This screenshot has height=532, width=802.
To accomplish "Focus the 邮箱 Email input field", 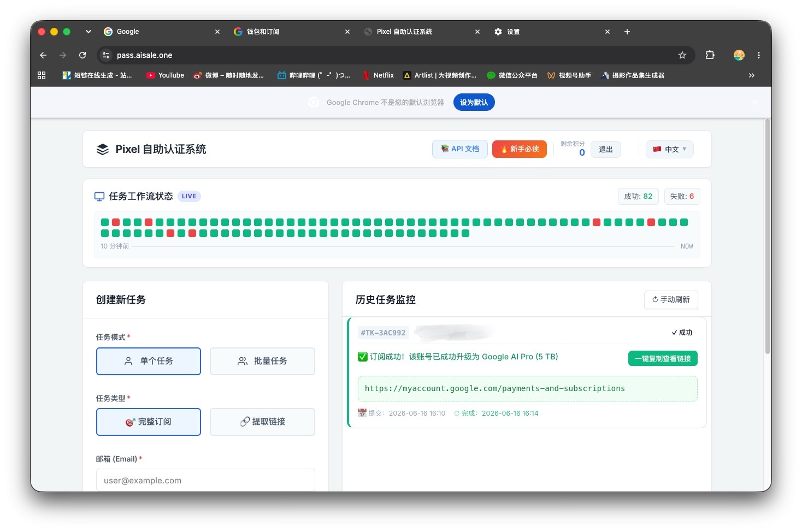I will tap(205, 480).
